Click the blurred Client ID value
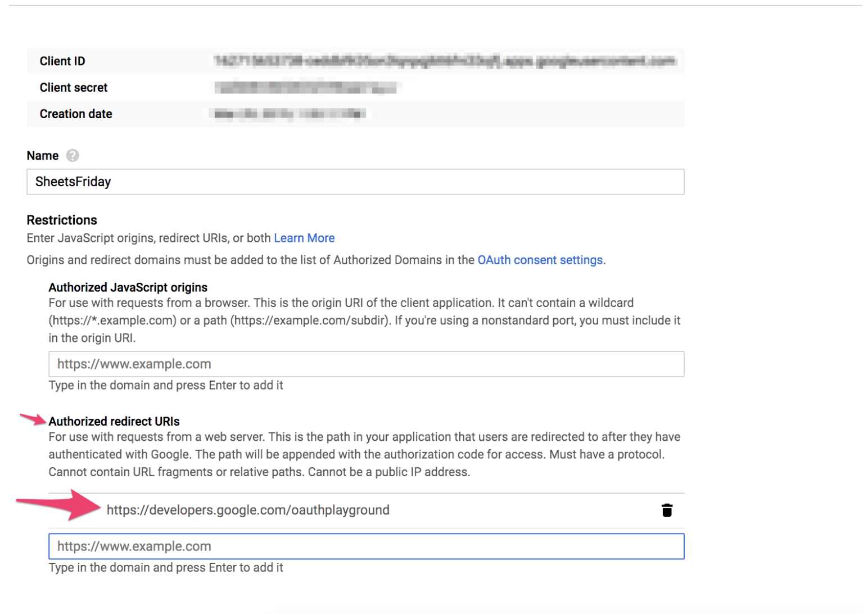 (x=444, y=61)
